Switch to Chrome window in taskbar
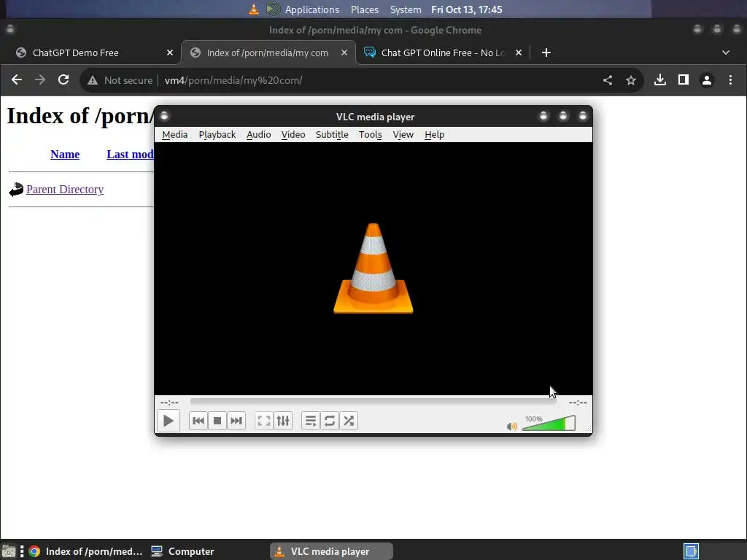Viewport: 747px width, 560px height. coord(86,551)
